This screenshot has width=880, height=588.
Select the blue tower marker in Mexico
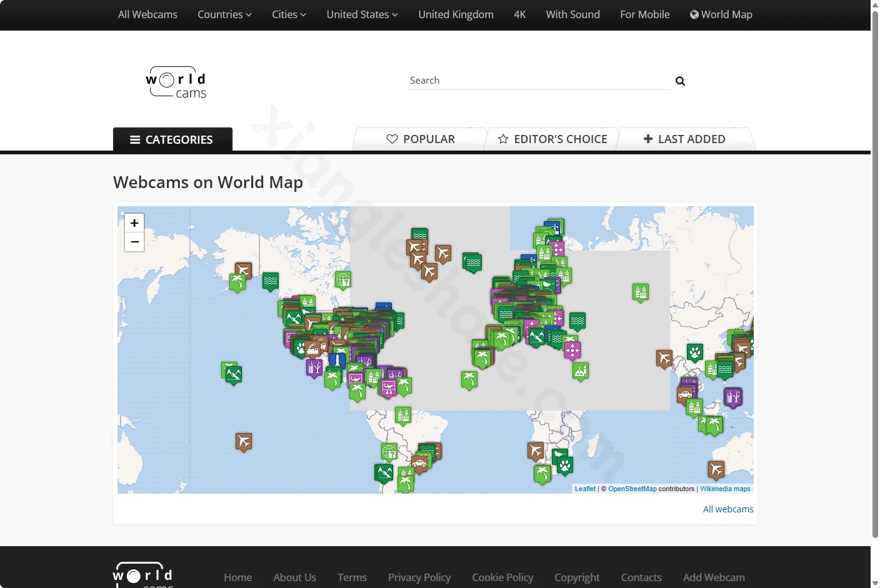[337, 361]
